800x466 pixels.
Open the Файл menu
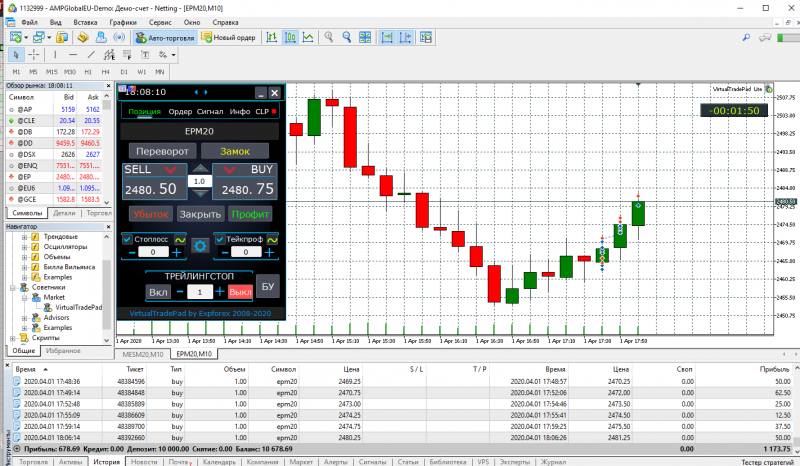pyautogui.click(x=30, y=22)
